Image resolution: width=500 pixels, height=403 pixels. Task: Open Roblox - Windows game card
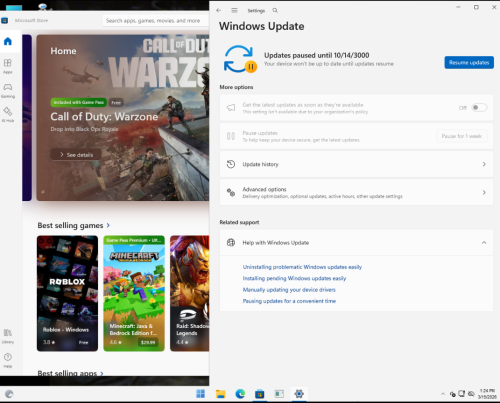point(67,293)
